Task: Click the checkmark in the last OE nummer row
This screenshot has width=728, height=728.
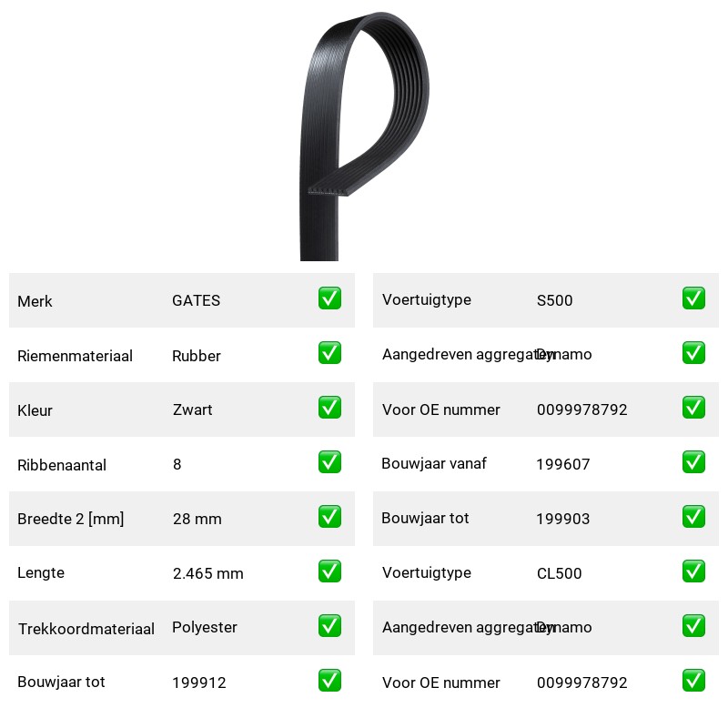Action: pyautogui.click(x=693, y=680)
